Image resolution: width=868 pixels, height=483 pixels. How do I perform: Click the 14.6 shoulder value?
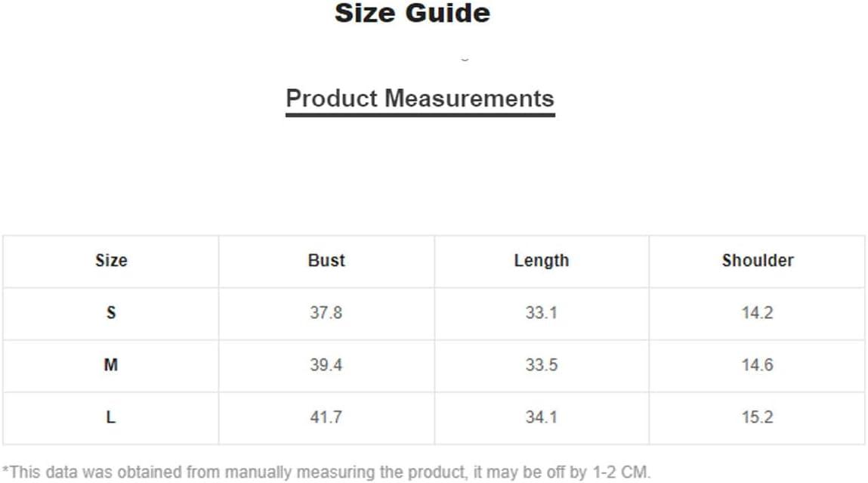pos(757,365)
